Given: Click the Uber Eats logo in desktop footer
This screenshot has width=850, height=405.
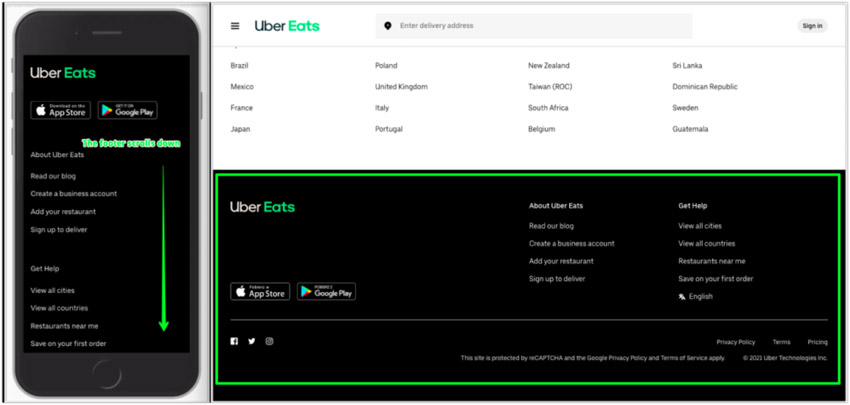Looking at the screenshot, I should coord(262,207).
